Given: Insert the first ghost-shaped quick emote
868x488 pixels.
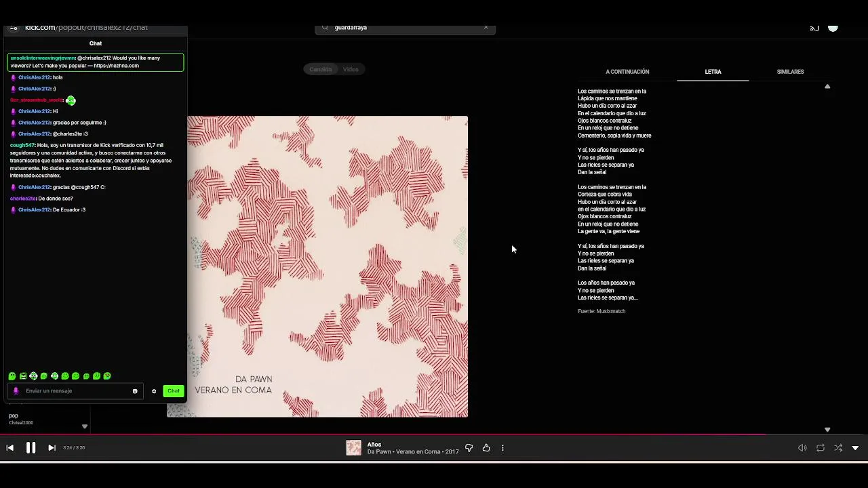Looking at the screenshot, I should [x=12, y=376].
